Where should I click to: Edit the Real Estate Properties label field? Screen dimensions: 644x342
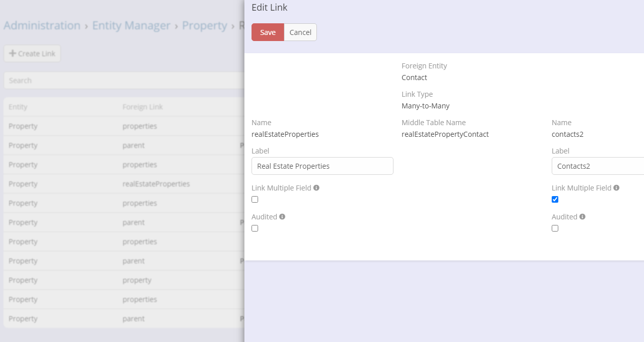(x=323, y=166)
